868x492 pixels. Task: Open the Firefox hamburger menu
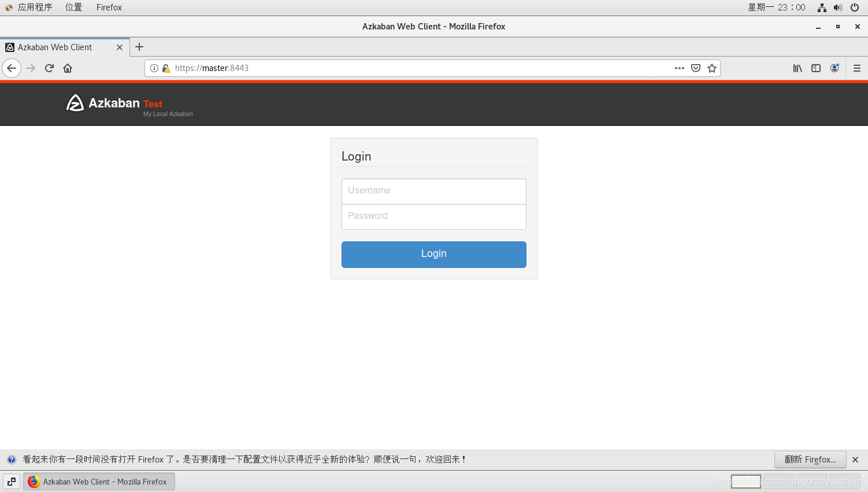coord(857,68)
